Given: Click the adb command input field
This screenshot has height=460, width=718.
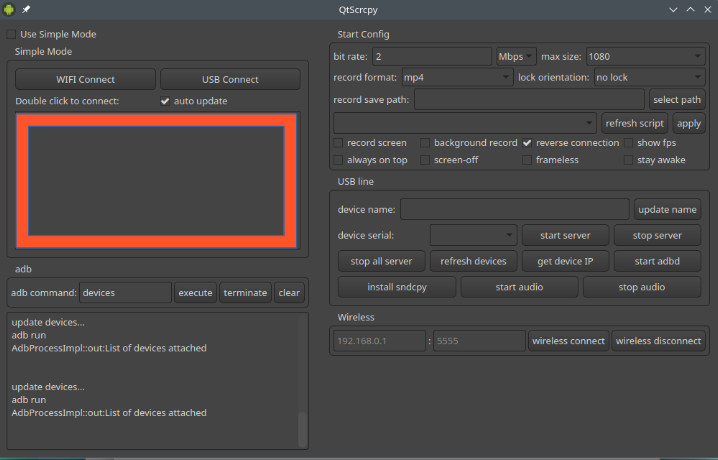Looking at the screenshot, I should pos(125,293).
